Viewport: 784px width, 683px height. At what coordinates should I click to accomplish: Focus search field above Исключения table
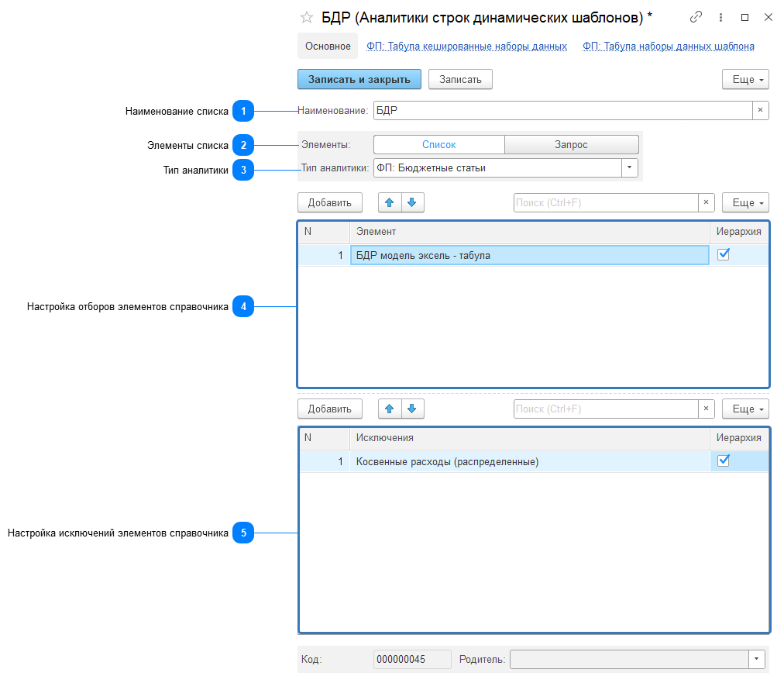click(x=606, y=409)
